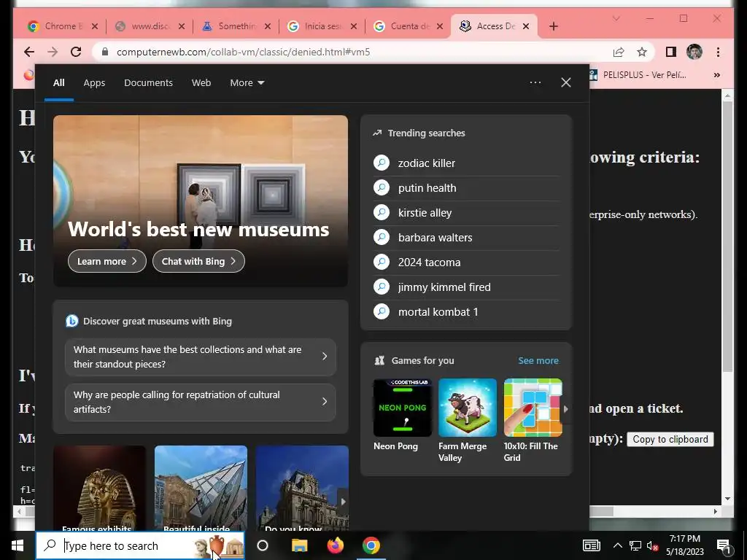
Task: Search trending term barbara walters
Action: point(466,238)
